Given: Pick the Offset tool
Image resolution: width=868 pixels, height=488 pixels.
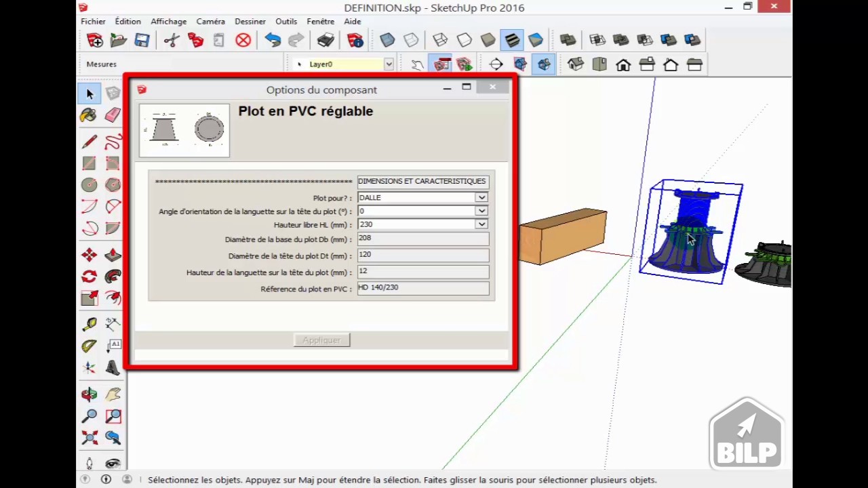Looking at the screenshot, I should (113, 298).
